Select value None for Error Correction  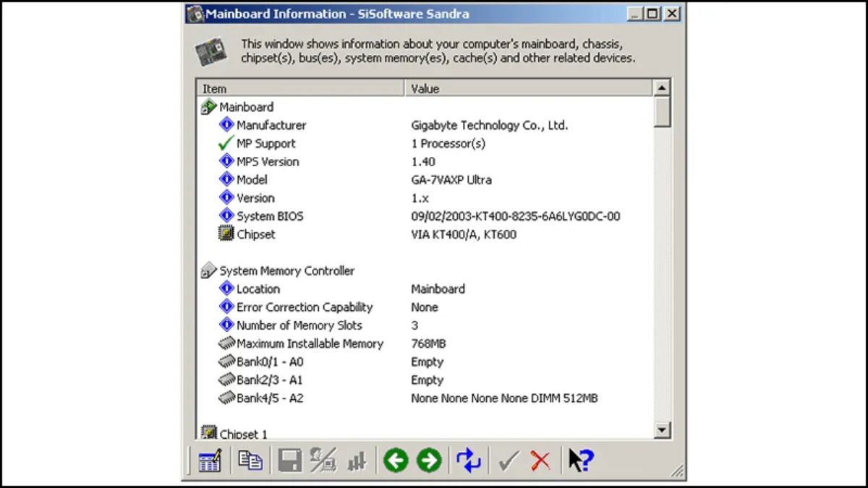[x=425, y=307]
